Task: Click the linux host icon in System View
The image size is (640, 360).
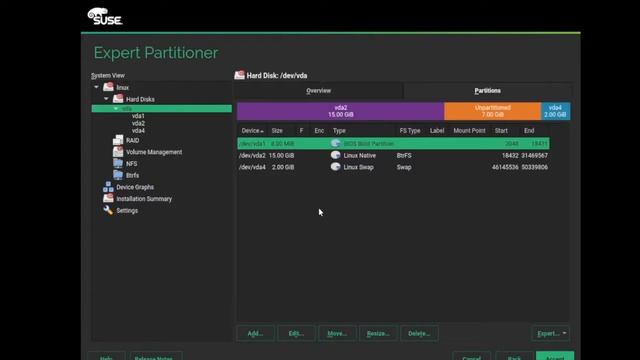Action: point(109,87)
